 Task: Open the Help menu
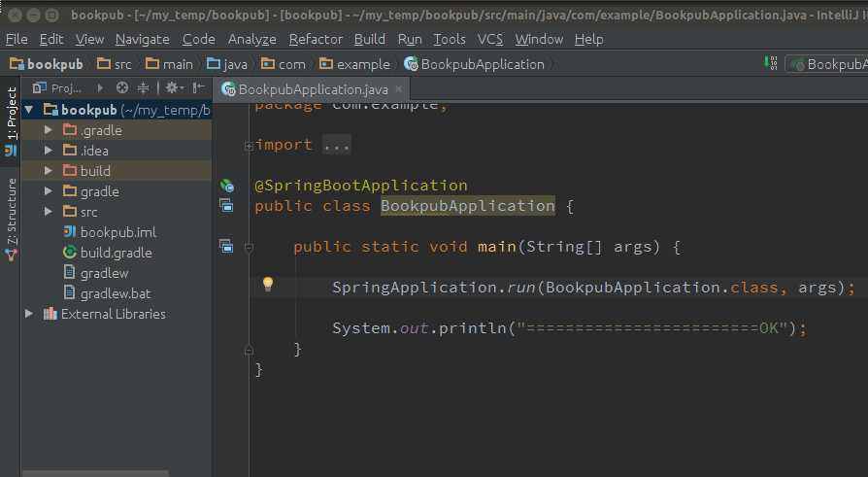(589, 39)
